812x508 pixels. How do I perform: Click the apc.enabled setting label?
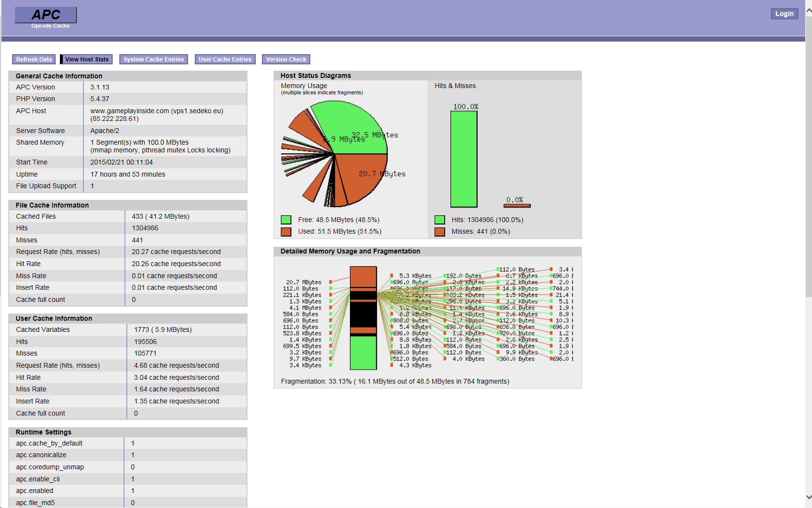tap(34, 491)
